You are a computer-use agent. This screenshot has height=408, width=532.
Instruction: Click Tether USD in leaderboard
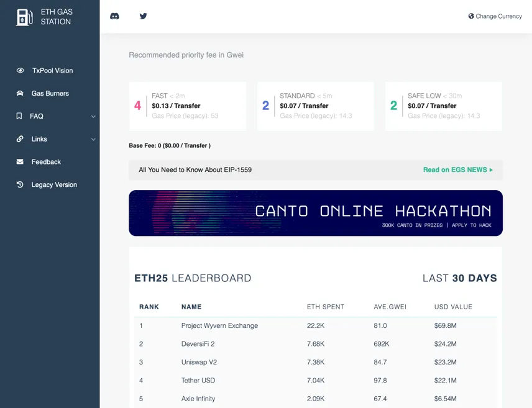[x=198, y=381]
